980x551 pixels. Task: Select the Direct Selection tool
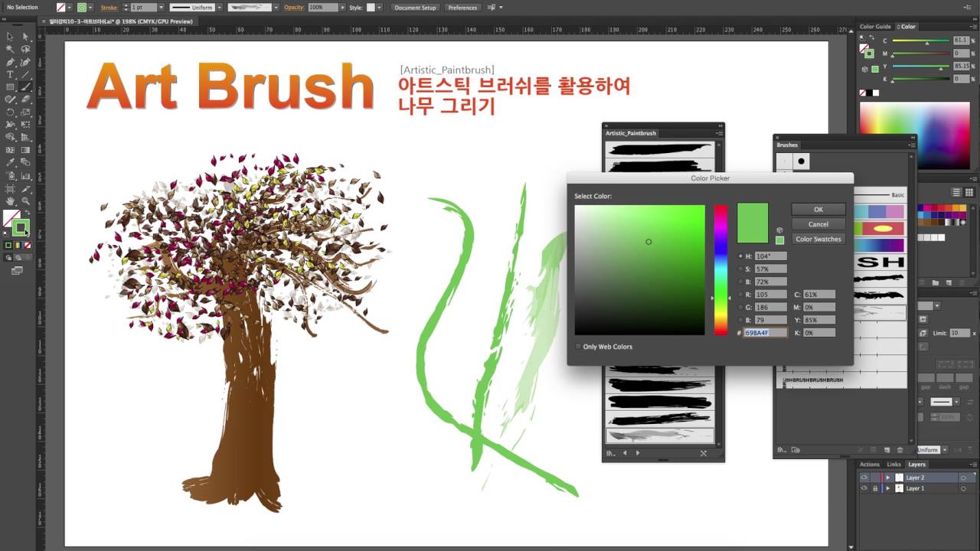click(25, 37)
